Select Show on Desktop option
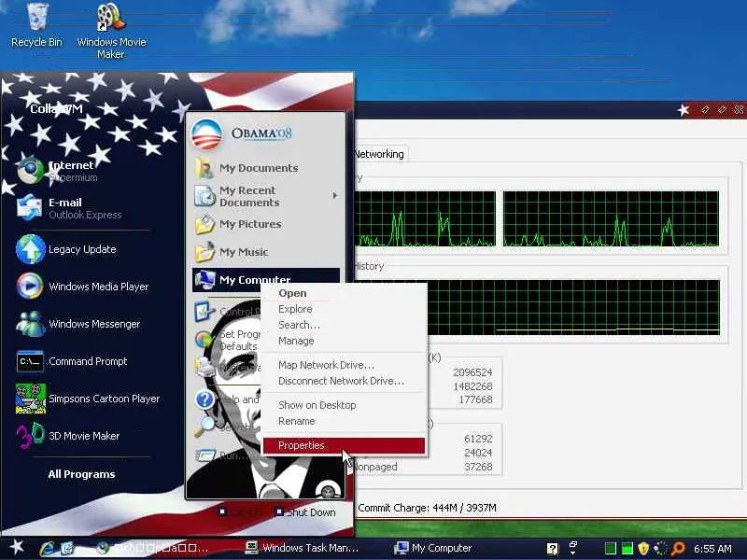Viewport: 747px width, 560px height. coord(343,405)
